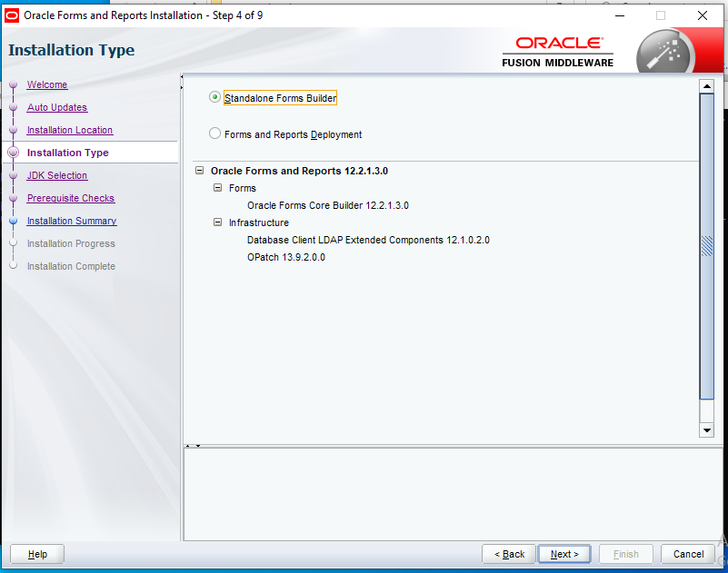The height and width of the screenshot is (573, 728).
Task: Collapse Oracle Forms and Reports 12.2.1.3.0 node
Action: tap(199, 171)
